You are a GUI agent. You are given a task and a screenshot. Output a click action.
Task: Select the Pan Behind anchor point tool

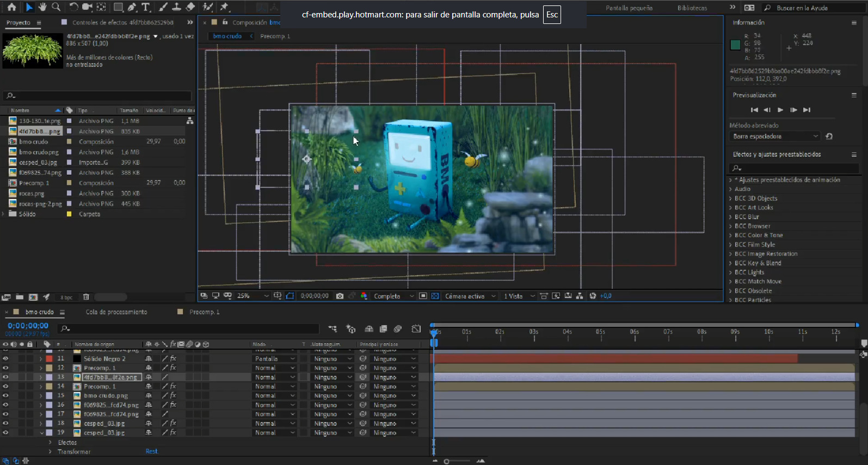click(101, 7)
